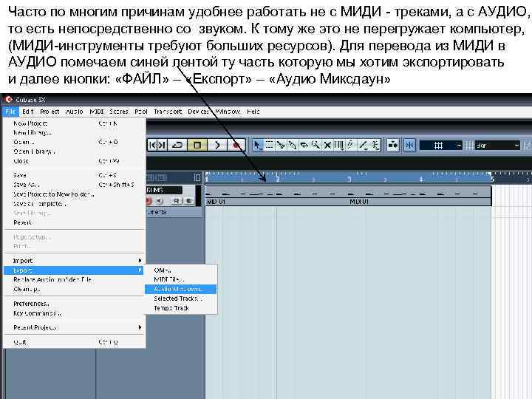Click the small square icon above track list
532x399 pixels.
[198, 177]
